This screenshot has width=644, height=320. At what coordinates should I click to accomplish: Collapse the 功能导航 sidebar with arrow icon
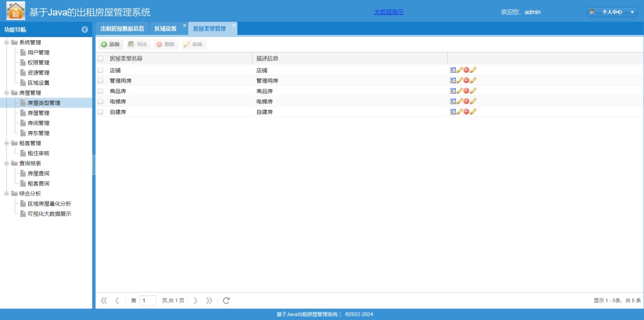85,30
